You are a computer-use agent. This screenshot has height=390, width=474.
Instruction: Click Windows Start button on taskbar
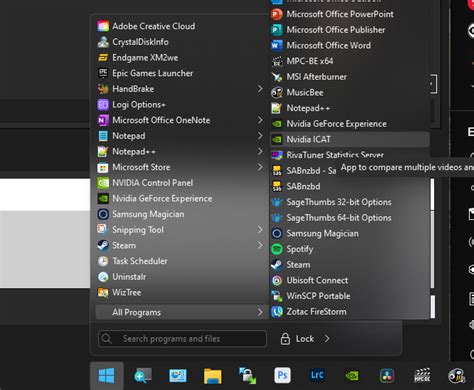(107, 376)
